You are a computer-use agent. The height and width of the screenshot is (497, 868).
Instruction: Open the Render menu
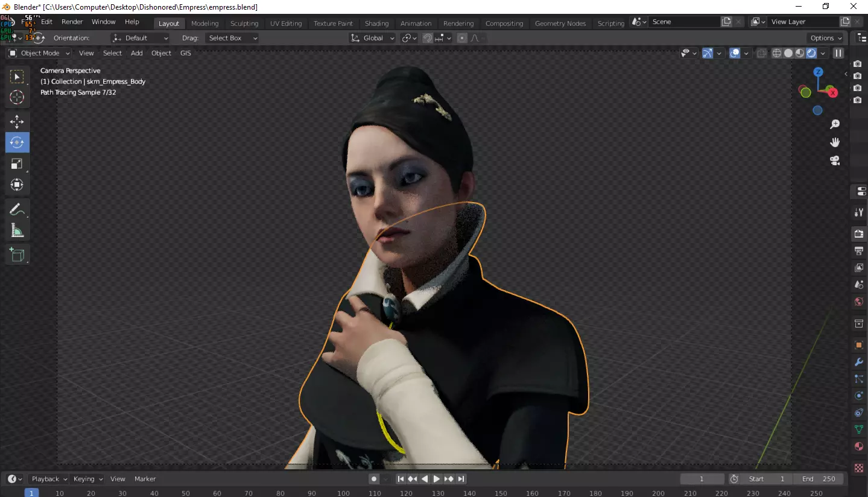click(x=72, y=22)
